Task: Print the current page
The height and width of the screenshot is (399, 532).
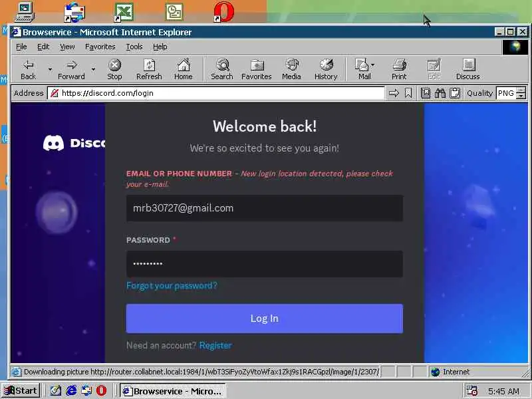Action: [400, 70]
